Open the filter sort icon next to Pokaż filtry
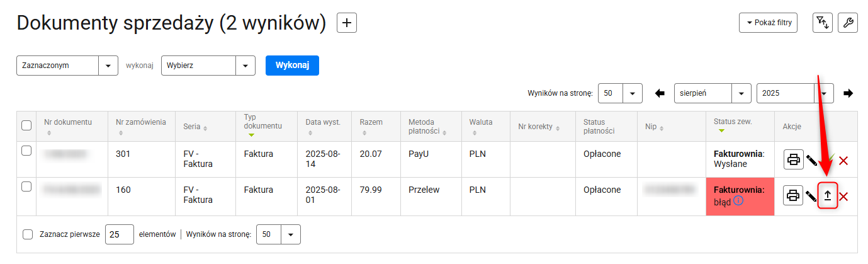The image size is (868, 264). (823, 23)
